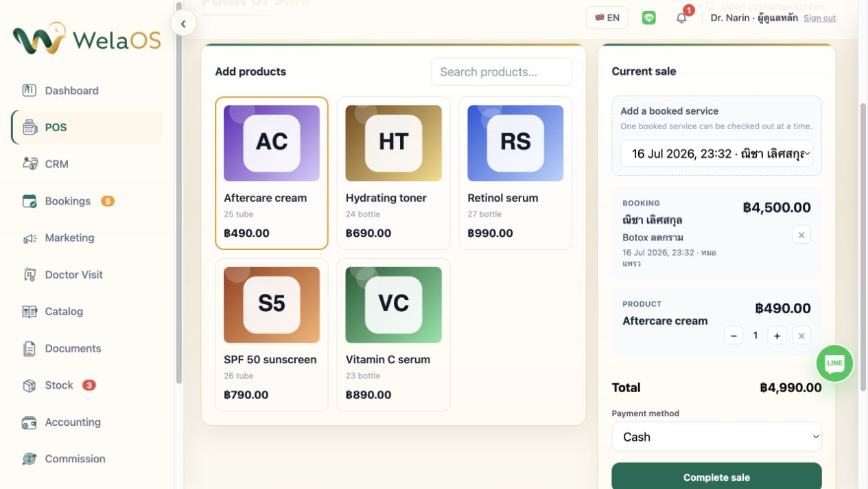This screenshot has width=868, height=489.
Task: Click the Complete sale button
Action: [716, 476]
